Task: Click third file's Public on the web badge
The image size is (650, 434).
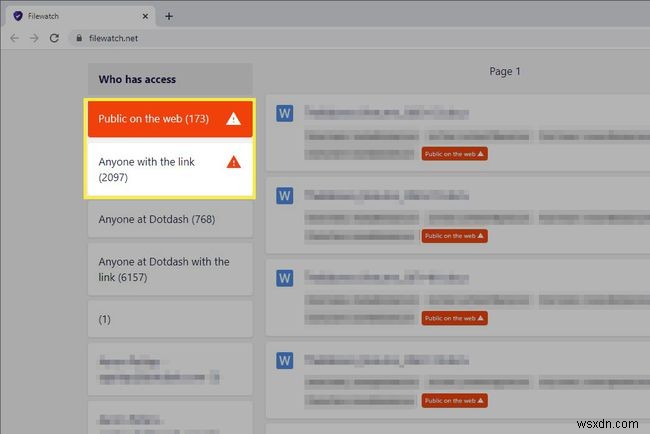Action: click(454, 318)
